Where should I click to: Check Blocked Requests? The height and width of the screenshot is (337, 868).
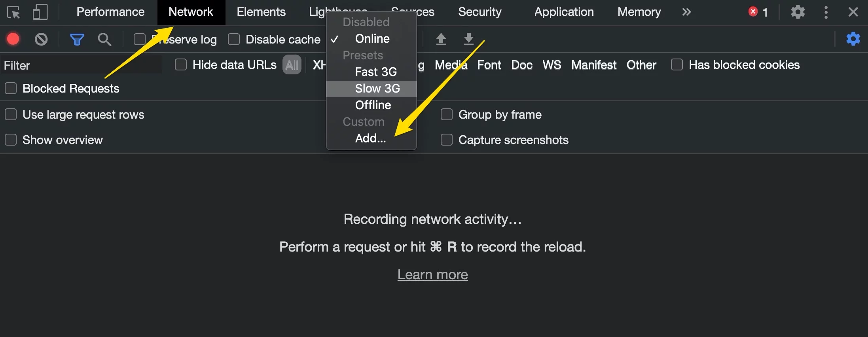11,88
